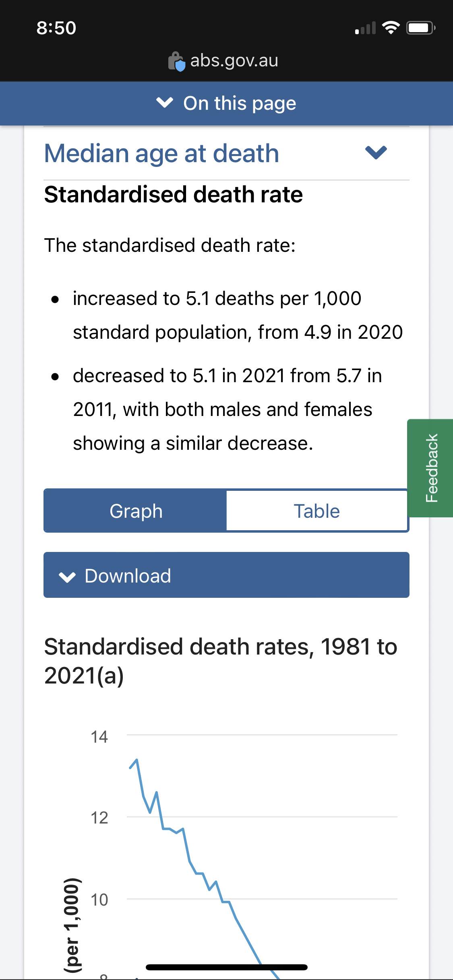Click the 14 label on chart axis
The image size is (453, 980).
(x=99, y=737)
